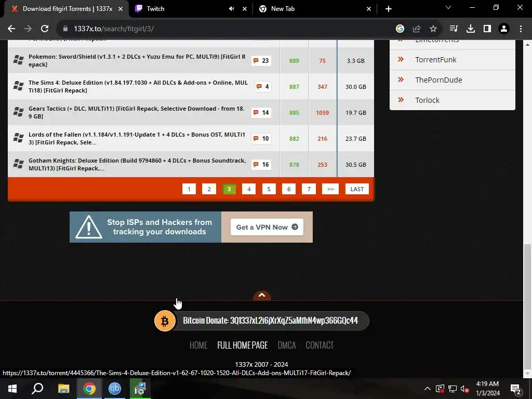Viewport: 532px width, 399px height.
Task: Click the back-to-top arrow button
Action: click(x=262, y=296)
